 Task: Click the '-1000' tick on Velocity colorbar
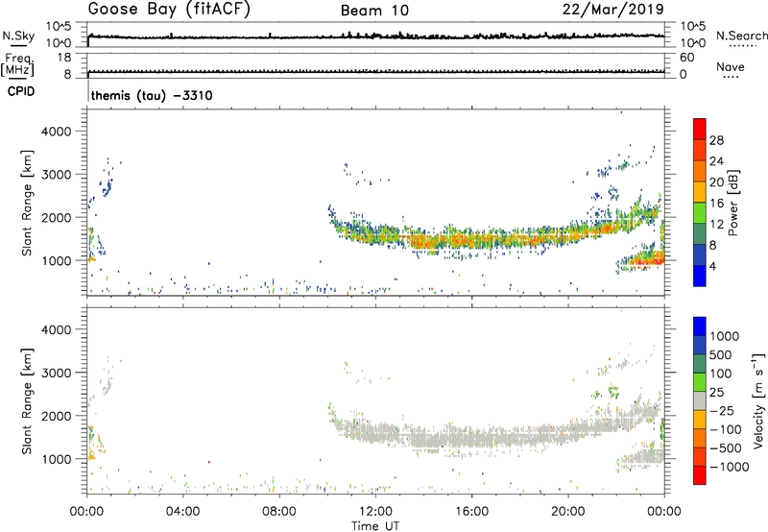click(730, 467)
